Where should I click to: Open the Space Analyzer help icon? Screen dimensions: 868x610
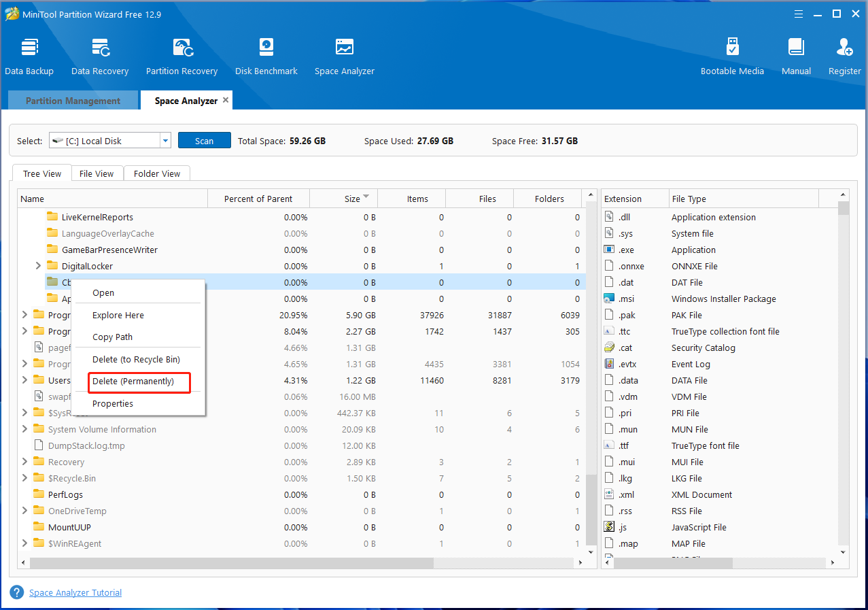click(17, 592)
